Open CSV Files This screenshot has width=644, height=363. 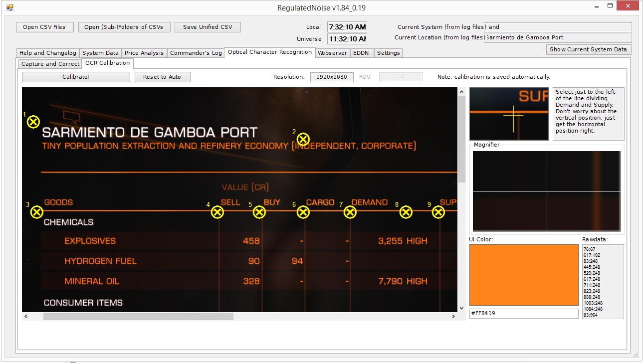(x=44, y=27)
